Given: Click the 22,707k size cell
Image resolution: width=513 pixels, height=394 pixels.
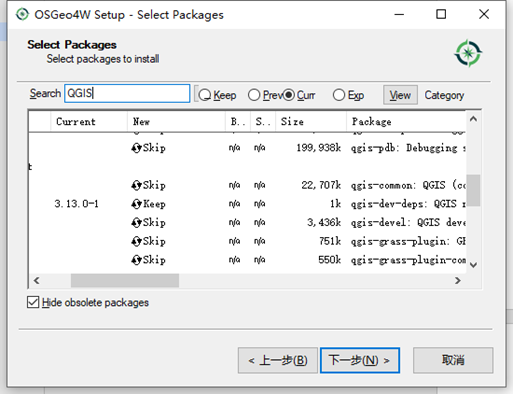Looking at the screenshot, I should coord(321,185).
